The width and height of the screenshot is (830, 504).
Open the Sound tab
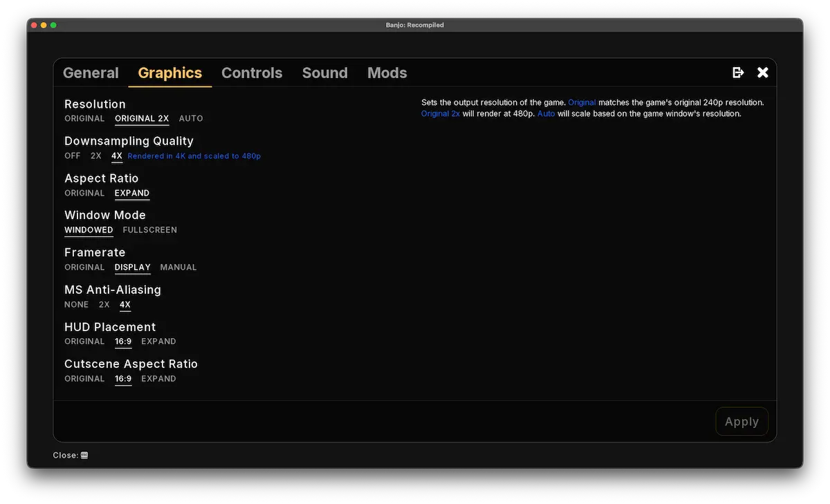coord(324,73)
